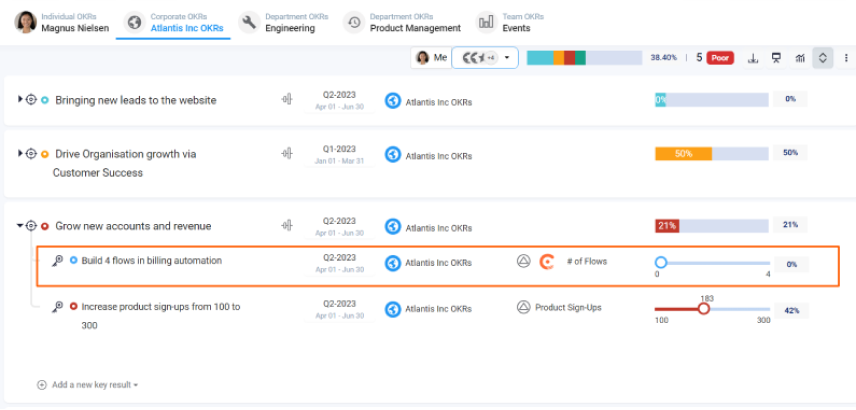Screen dimensions: 856x410
Task: Go to Events Team OKRs tab
Action: pyautogui.click(x=510, y=22)
